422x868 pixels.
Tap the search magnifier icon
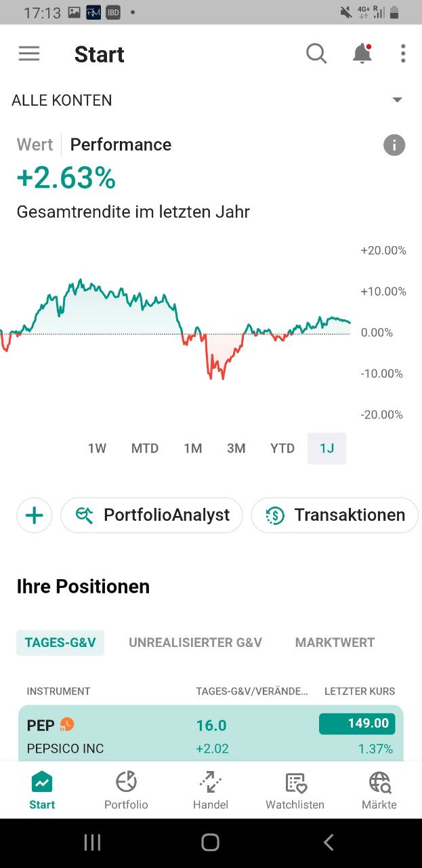[316, 54]
